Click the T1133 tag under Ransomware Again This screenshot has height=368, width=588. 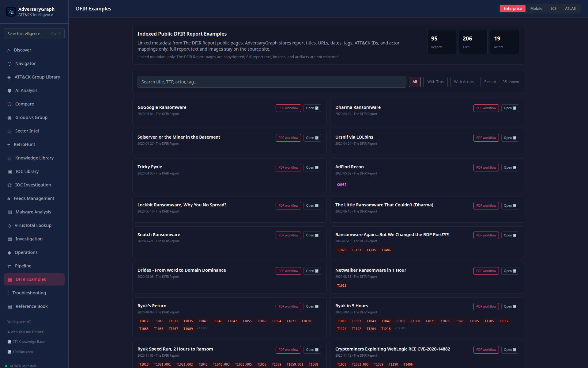point(356,250)
